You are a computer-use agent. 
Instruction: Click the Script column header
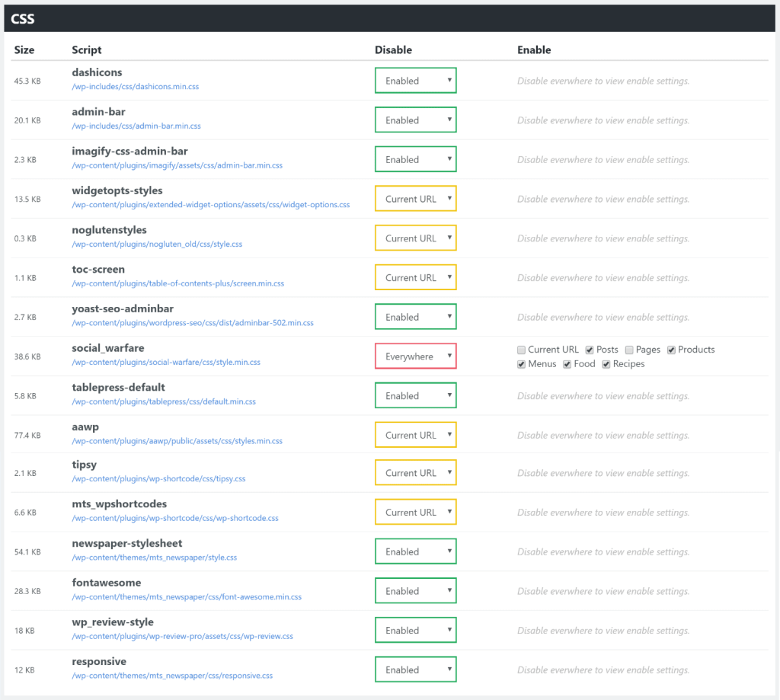tap(87, 50)
